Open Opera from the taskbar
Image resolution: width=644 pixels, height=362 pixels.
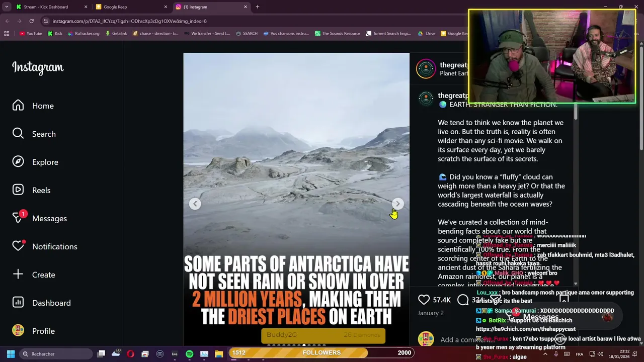130,354
